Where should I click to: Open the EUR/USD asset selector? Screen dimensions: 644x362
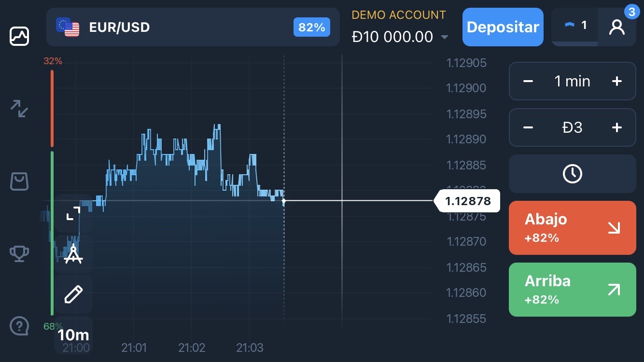pos(193,27)
